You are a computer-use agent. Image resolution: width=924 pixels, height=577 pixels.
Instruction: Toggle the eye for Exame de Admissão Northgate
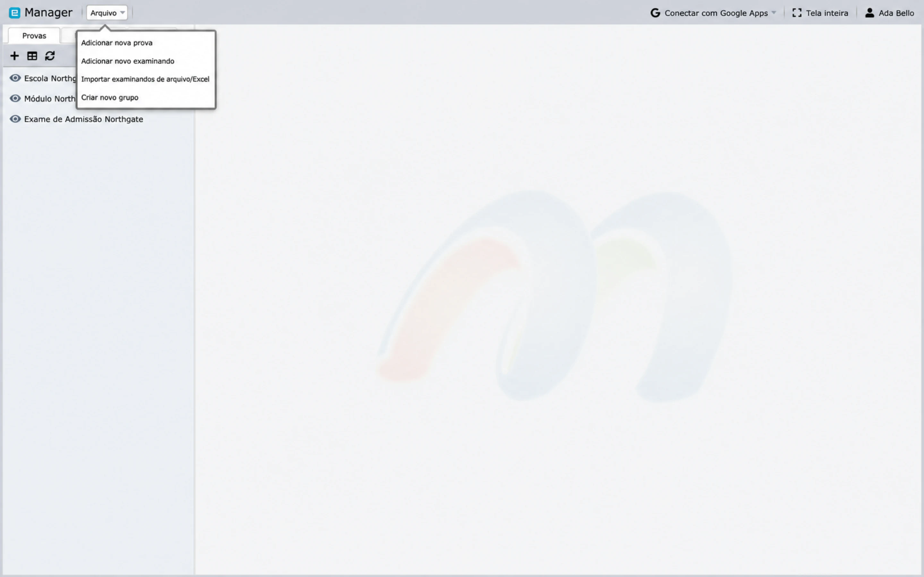click(x=15, y=119)
